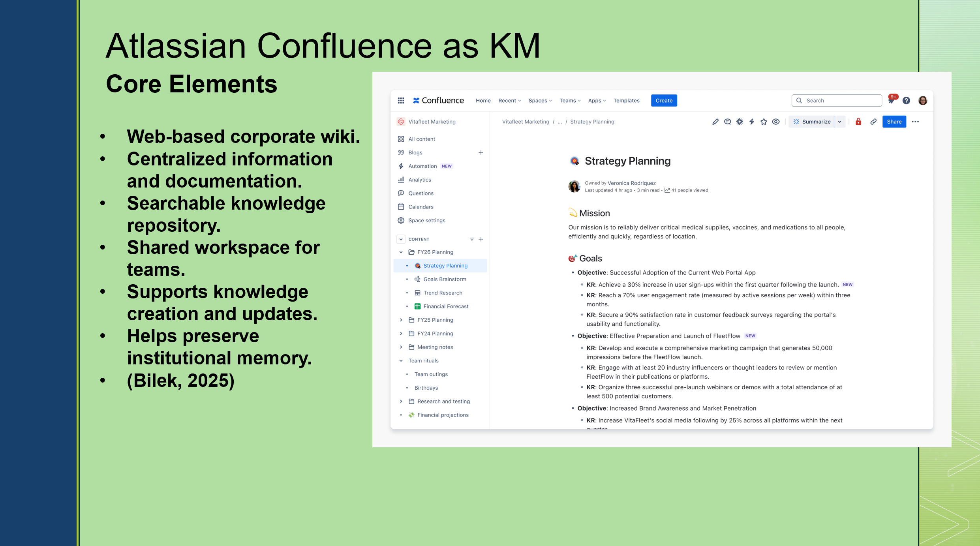This screenshot has width=980, height=546.
Task: Click the blue Create button
Action: (664, 101)
